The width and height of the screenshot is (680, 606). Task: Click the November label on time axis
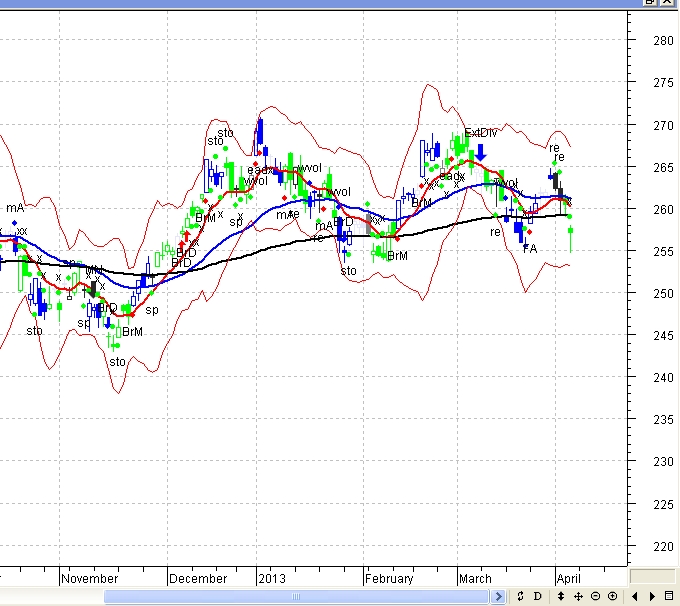(x=90, y=578)
